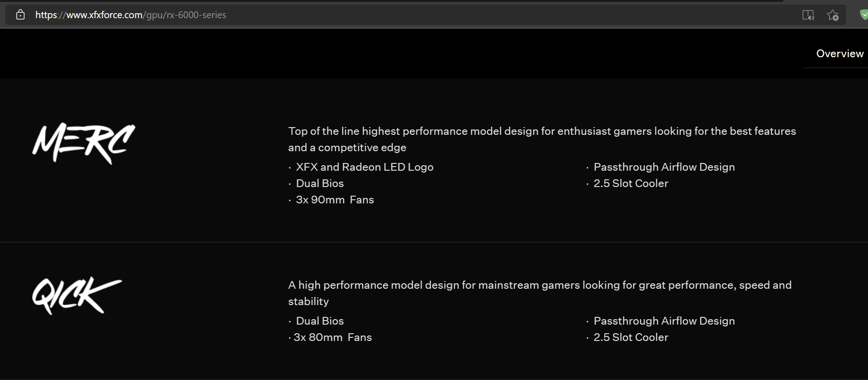The height and width of the screenshot is (380, 868).
Task: Click the 2.5 Slot Cooler item under MERC
Action: click(630, 183)
